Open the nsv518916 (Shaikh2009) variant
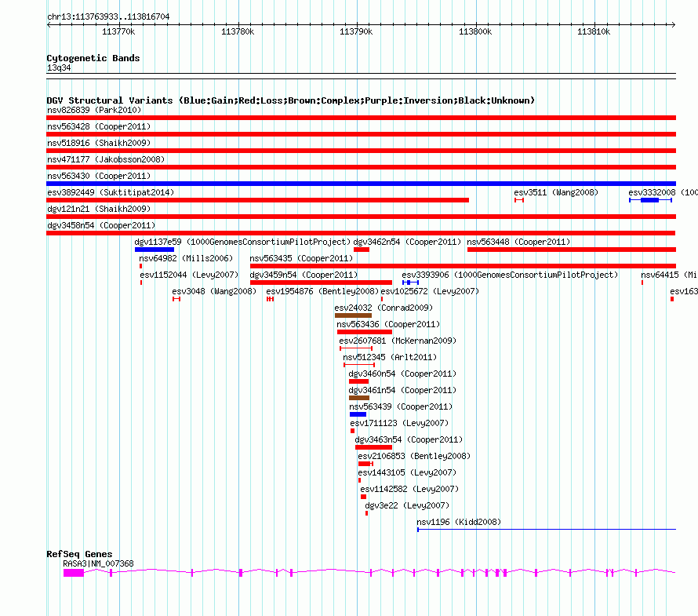The image size is (698, 616). (x=99, y=143)
